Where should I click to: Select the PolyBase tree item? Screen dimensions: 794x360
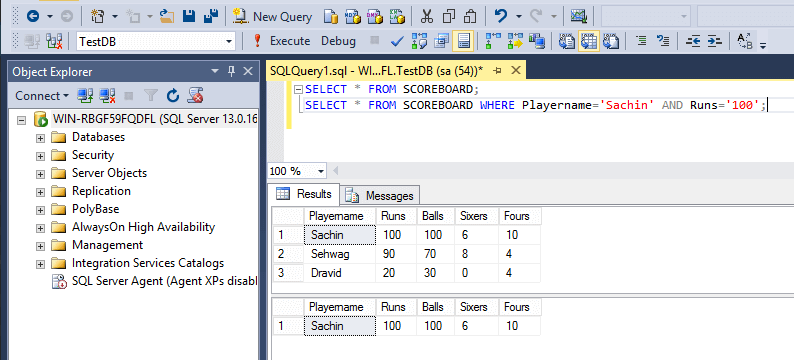point(95,209)
